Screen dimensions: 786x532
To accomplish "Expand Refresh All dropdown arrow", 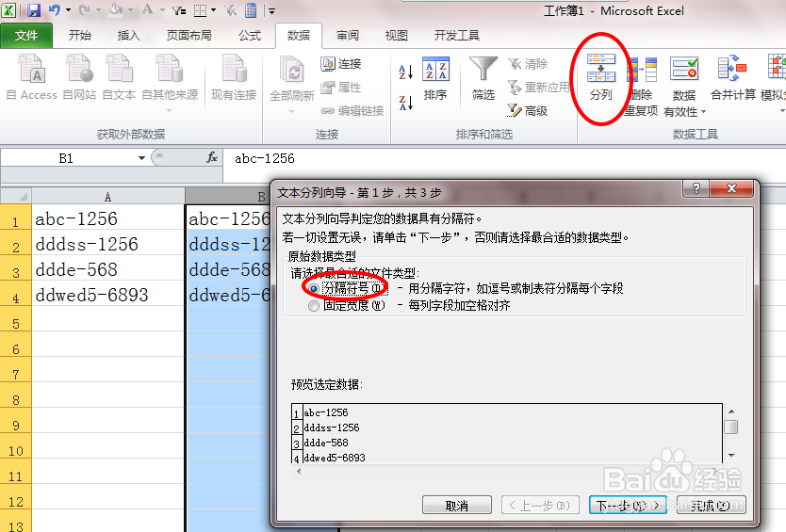I will 291,111.
